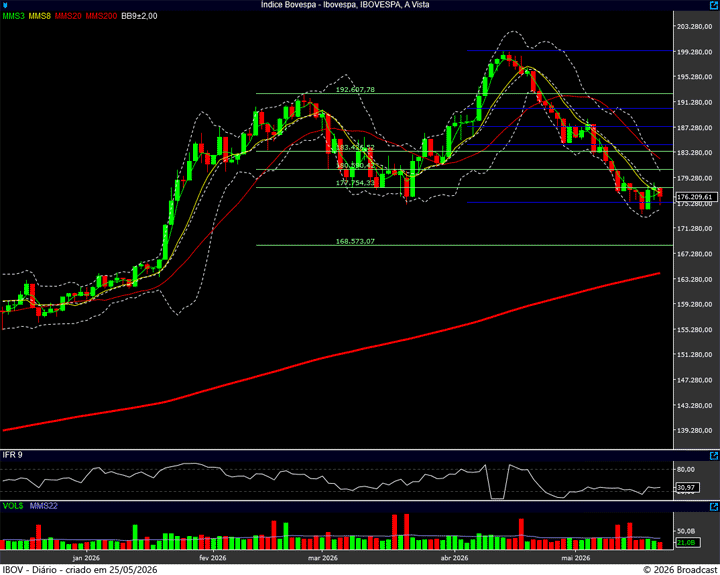
Task: Click the IFR 9 indicator title
Action: pos(12,455)
